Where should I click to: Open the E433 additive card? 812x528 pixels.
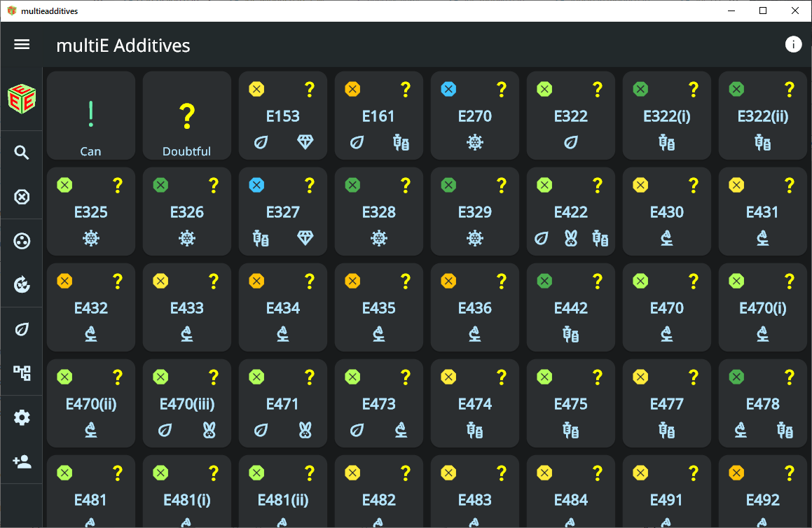click(x=187, y=307)
